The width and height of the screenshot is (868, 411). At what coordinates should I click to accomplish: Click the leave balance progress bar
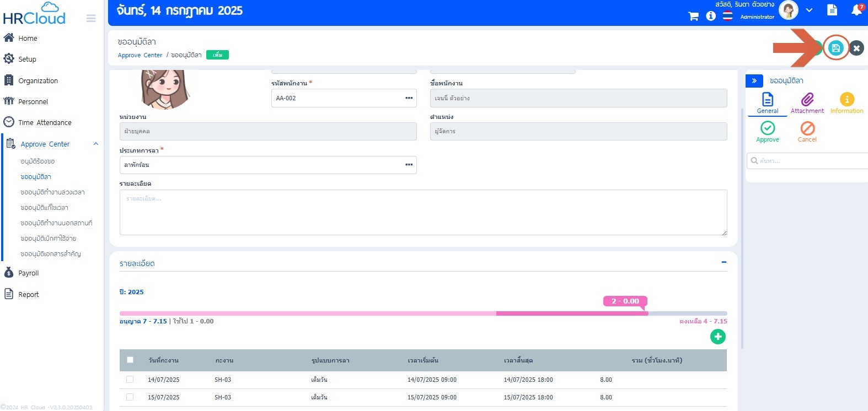pyautogui.click(x=422, y=313)
